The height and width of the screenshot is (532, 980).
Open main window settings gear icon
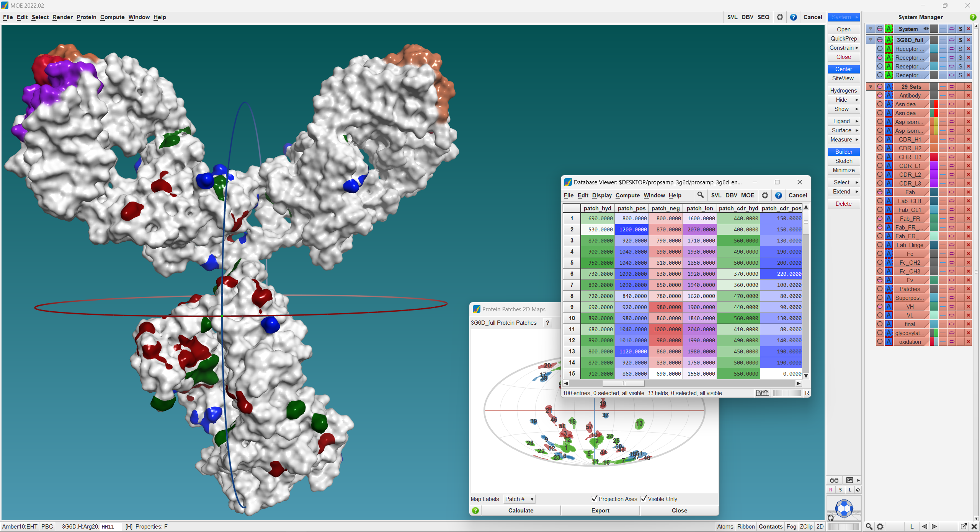(780, 17)
